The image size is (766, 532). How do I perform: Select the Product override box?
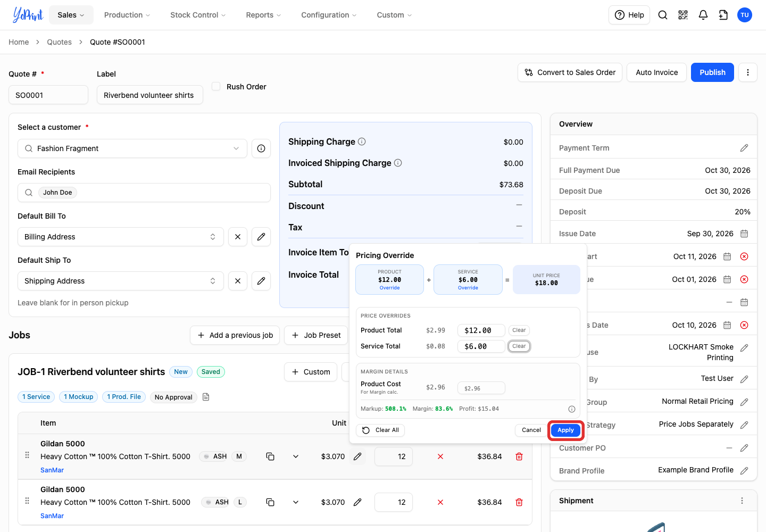click(390, 279)
